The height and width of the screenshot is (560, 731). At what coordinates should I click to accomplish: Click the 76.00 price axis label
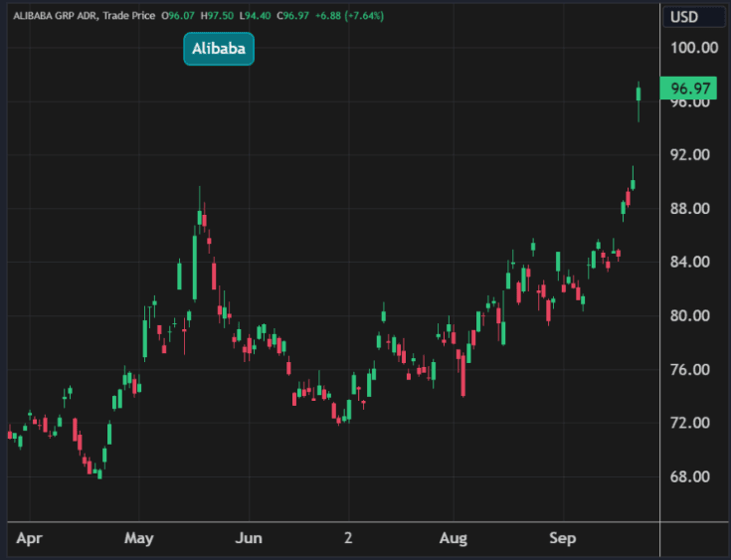pyautogui.click(x=690, y=370)
